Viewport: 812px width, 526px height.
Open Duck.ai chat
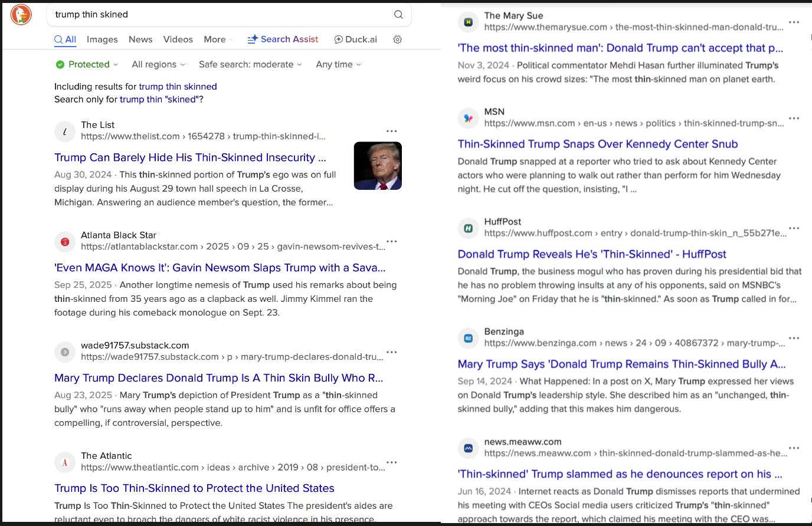point(356,40)
